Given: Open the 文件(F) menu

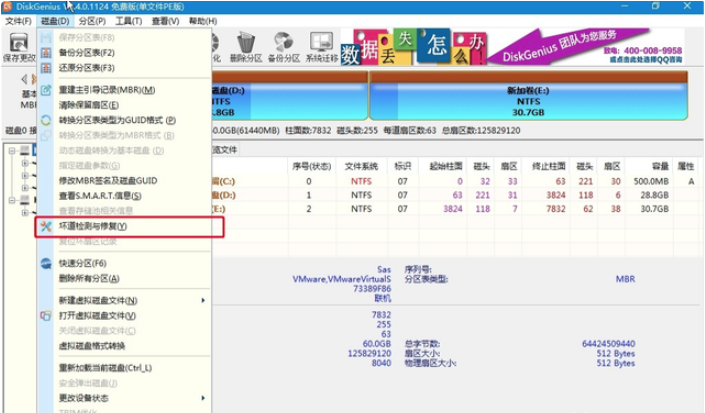Looking at the screenshot, I should coord(18,21).
